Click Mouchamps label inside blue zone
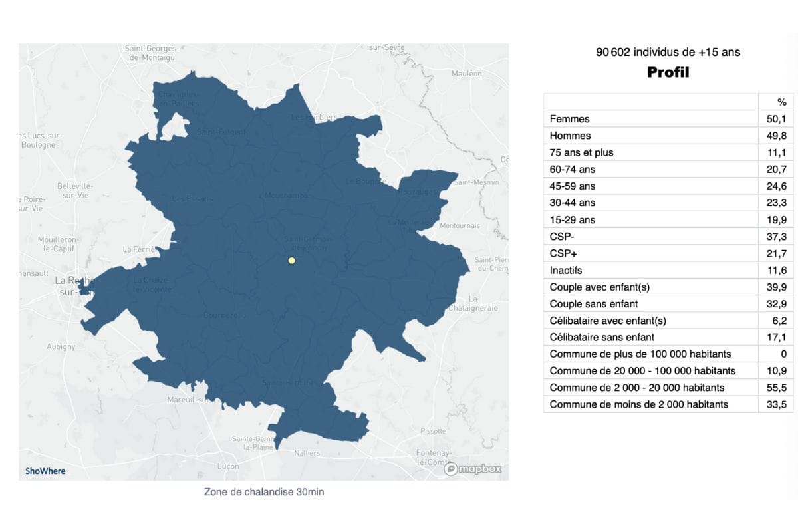The width and height of the screenshot is (798, 532). (x=284, y=196)
